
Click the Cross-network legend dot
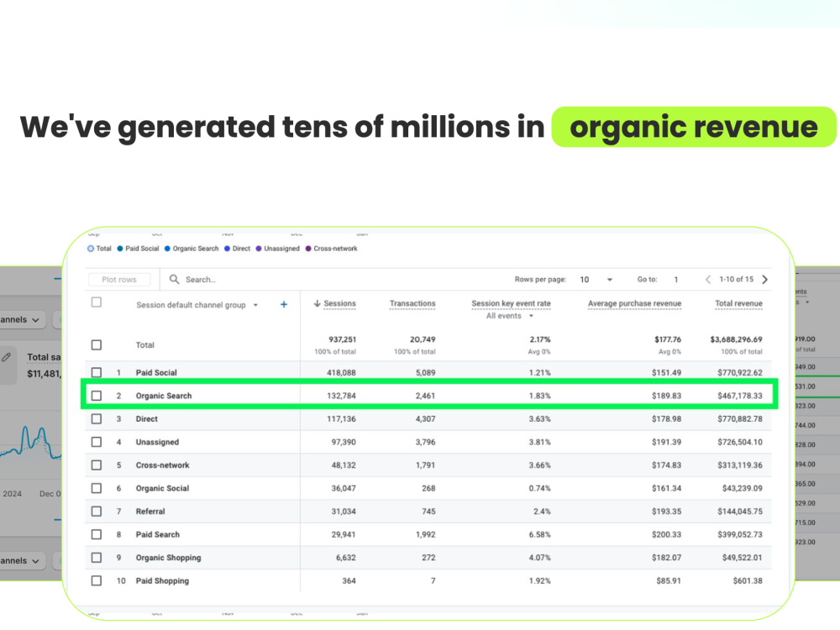pos(308,249)
